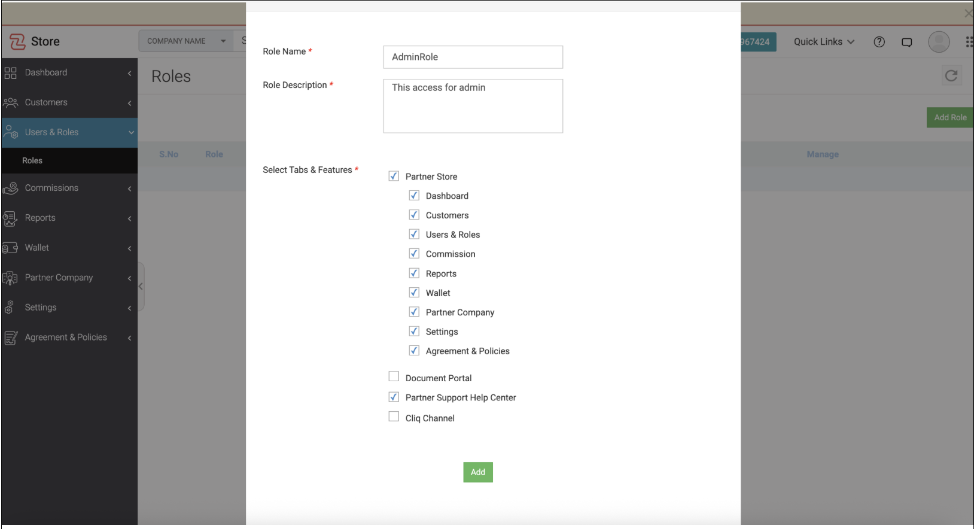The image size is (980, 529).
Task: Expand the Wallet menu chevron
Action: [129, 248]
